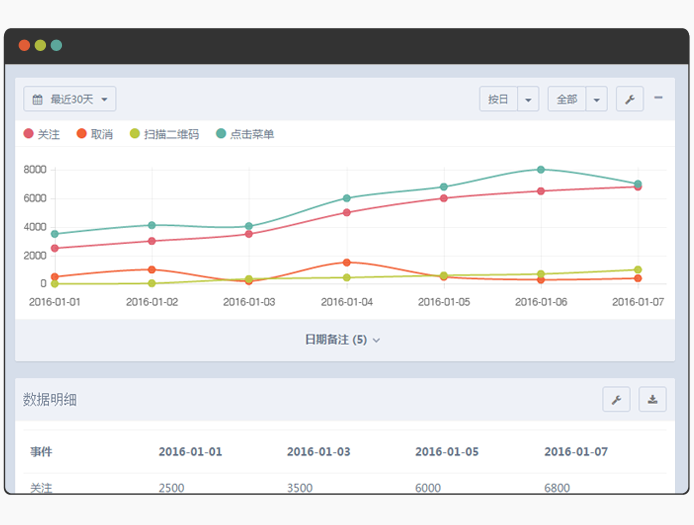Viewport: 694px width, 525px height.
Task: Click the 点击菜单 data point on 2016-01-06
Action: click(x=541, y=170)
